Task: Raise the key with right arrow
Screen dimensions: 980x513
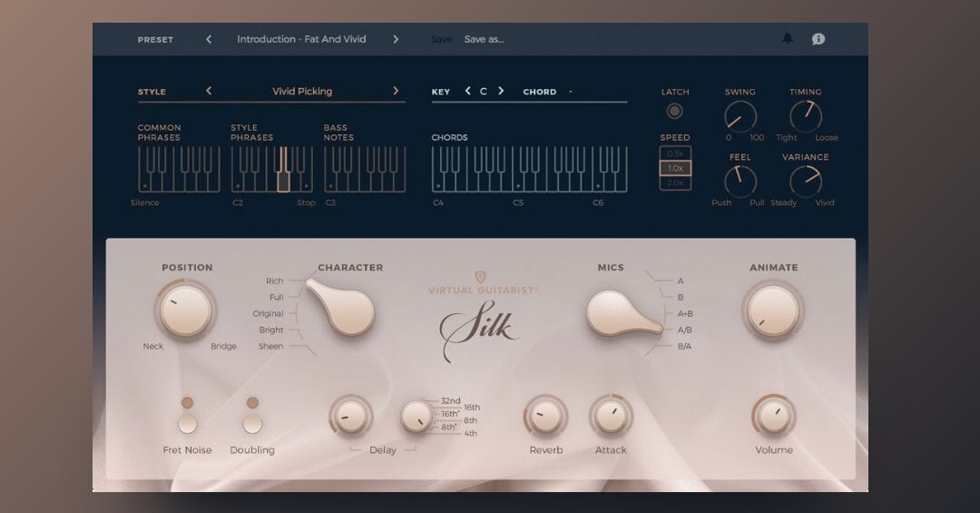Action: [x=501, y=91]
